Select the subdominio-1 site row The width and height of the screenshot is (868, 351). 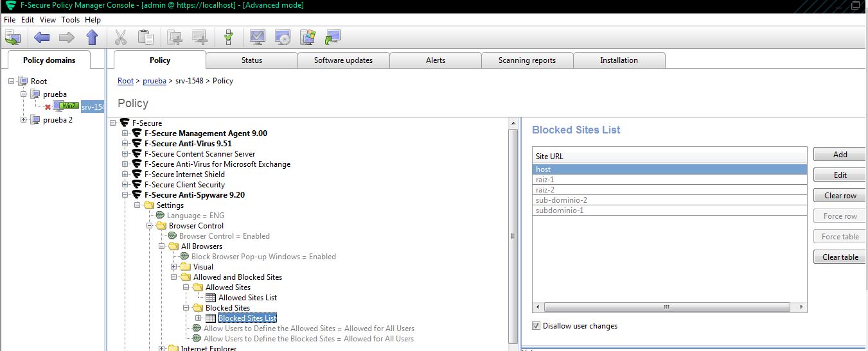click(x=669, y=210)
